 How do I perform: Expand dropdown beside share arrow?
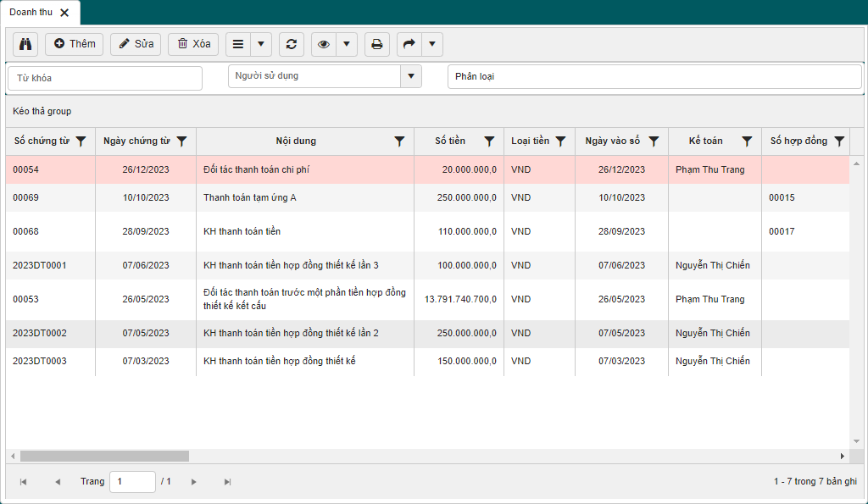432,44
